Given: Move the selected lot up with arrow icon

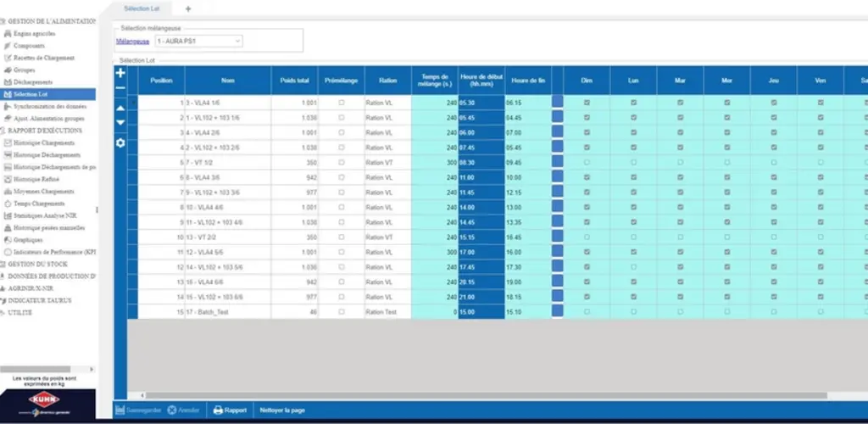Looking at the screenshot, I should coord(120,108).
